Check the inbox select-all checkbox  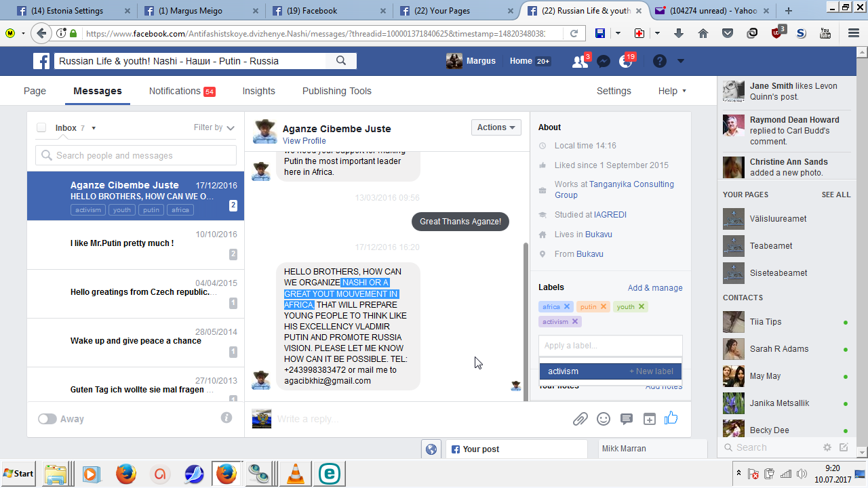pyautogui.click(x=41, y=127)
